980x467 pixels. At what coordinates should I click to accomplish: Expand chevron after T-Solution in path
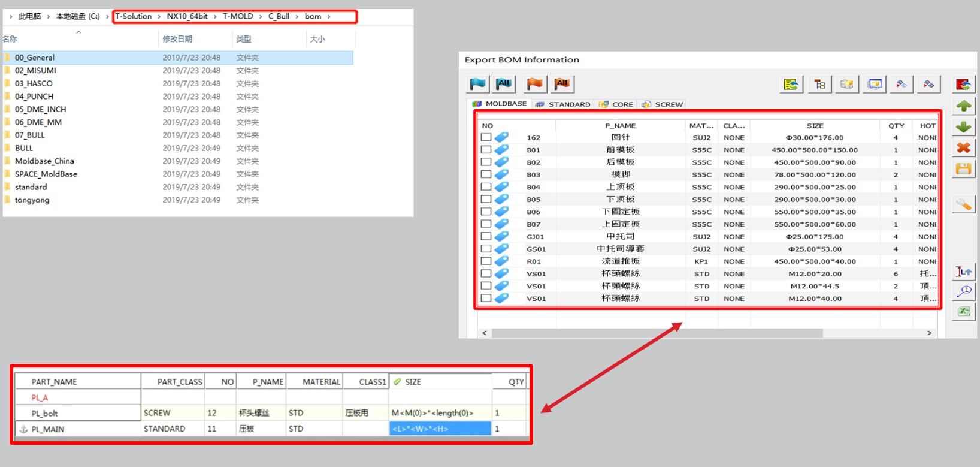(159, 17)
